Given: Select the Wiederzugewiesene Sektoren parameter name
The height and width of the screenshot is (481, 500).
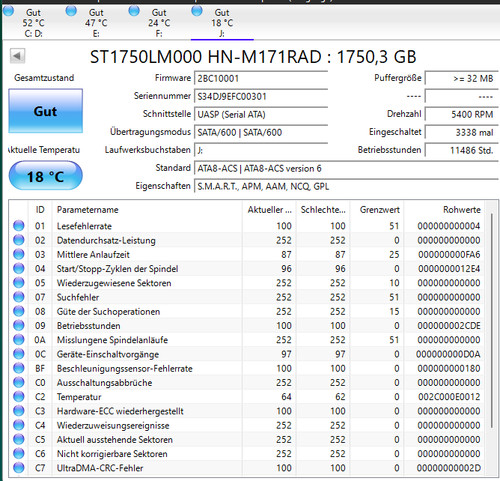Looking at the screenshot, I should pyautogui.click(x=114, y=283).
